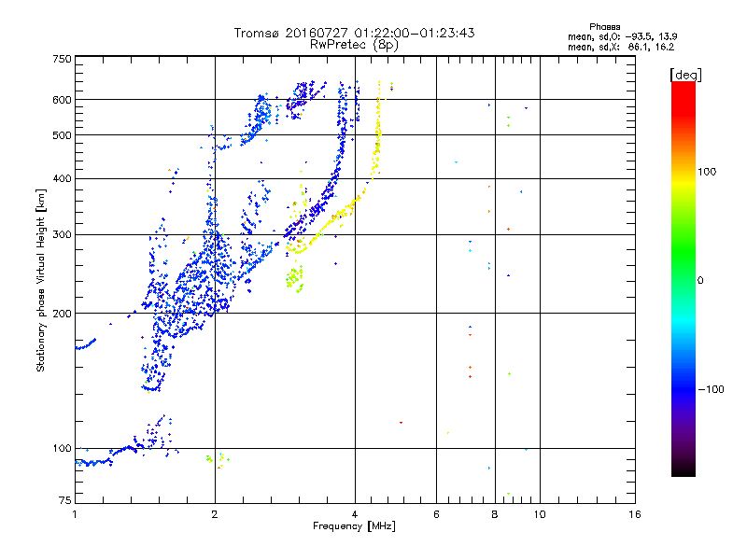
Task: Click the y-axis tick label '200'
Action: (x=63, y=314)
